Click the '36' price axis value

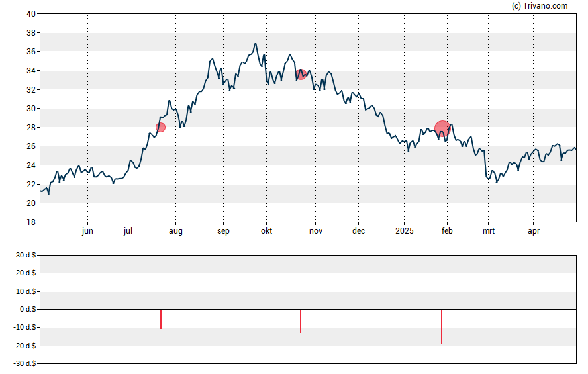tap(31, 52)
